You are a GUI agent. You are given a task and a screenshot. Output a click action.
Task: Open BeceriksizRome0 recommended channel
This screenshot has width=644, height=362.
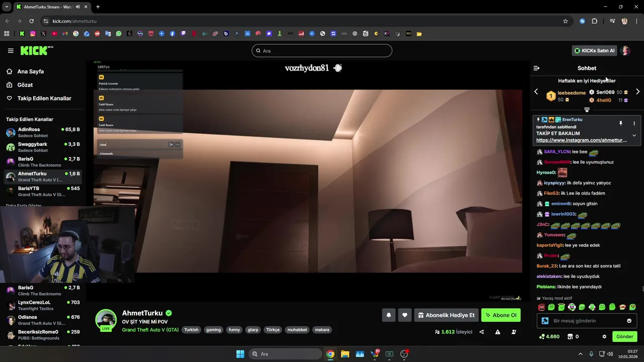click(43, 335)
